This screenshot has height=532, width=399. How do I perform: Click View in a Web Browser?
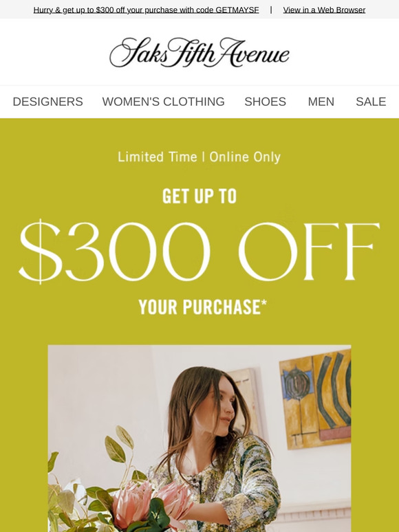pos(324,10)
